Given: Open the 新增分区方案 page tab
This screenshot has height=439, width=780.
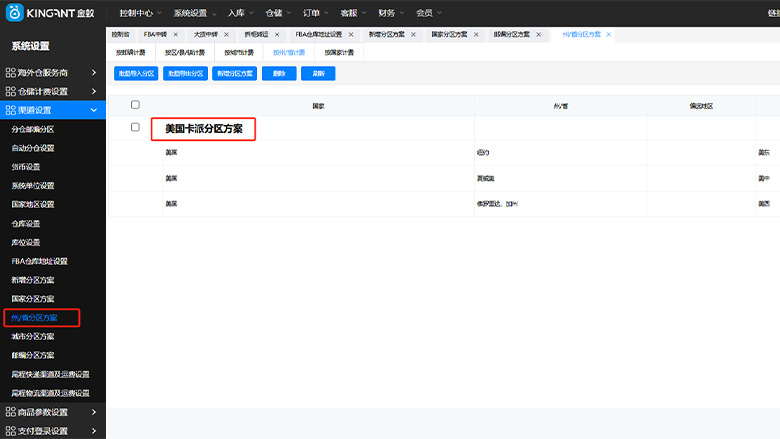Looking at the screenshot, I should coord(386,34).
